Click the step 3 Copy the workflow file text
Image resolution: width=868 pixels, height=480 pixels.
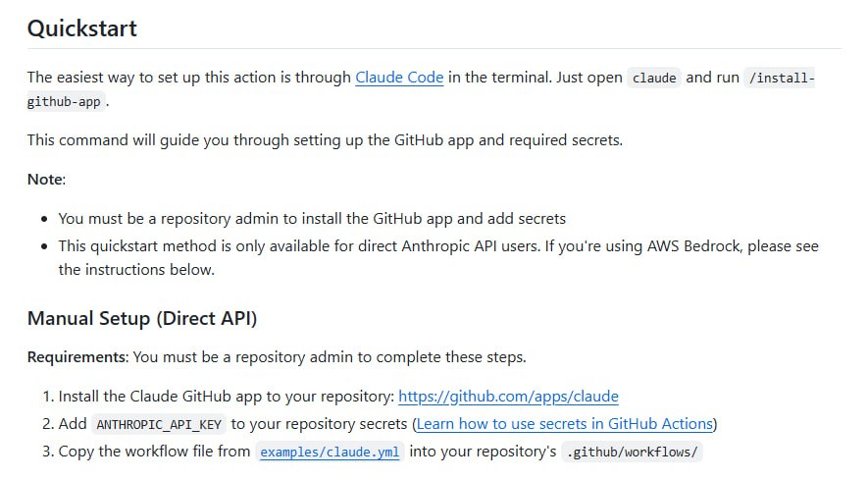pyautogui.click(x=154, y=452)
